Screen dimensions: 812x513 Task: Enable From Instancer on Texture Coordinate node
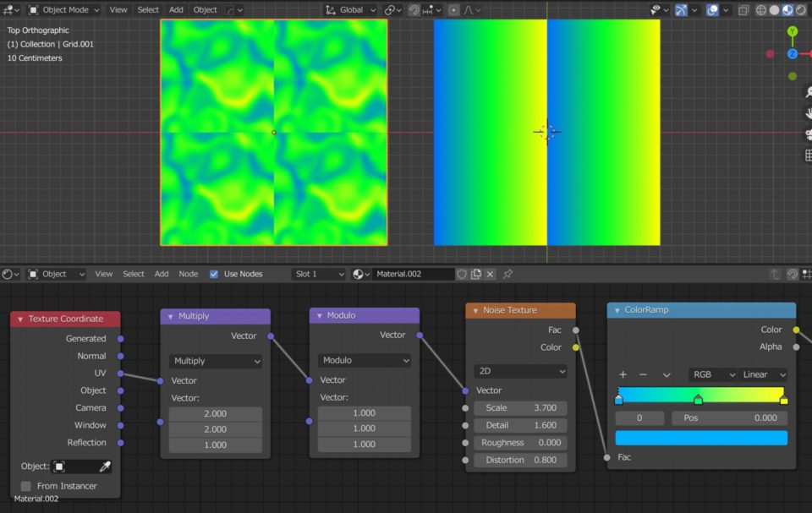click(x=25, y=486)
